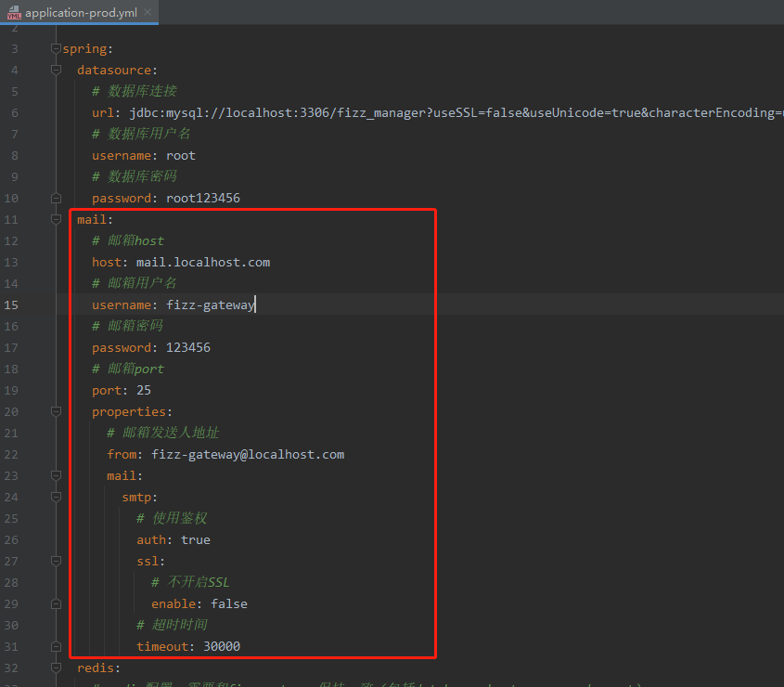Click the smtp key
Screen dimensions: 784x687
point(136,497)
